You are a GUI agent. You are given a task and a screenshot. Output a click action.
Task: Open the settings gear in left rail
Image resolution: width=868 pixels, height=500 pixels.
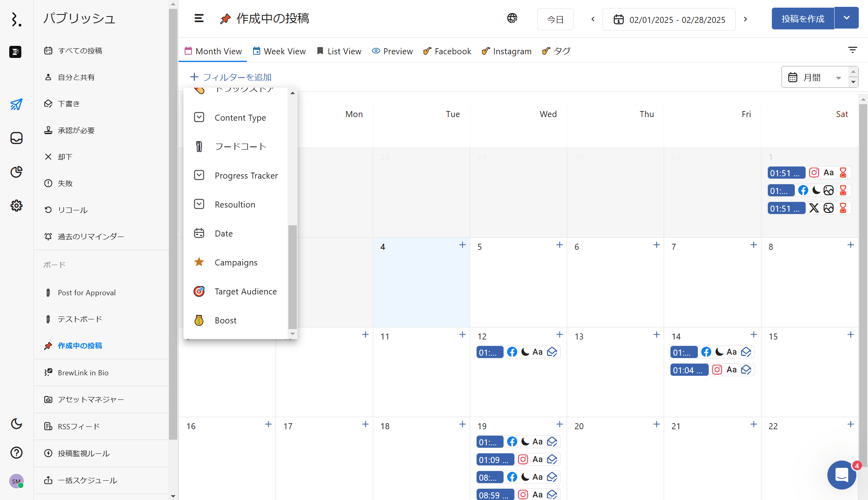pos(16,206)
